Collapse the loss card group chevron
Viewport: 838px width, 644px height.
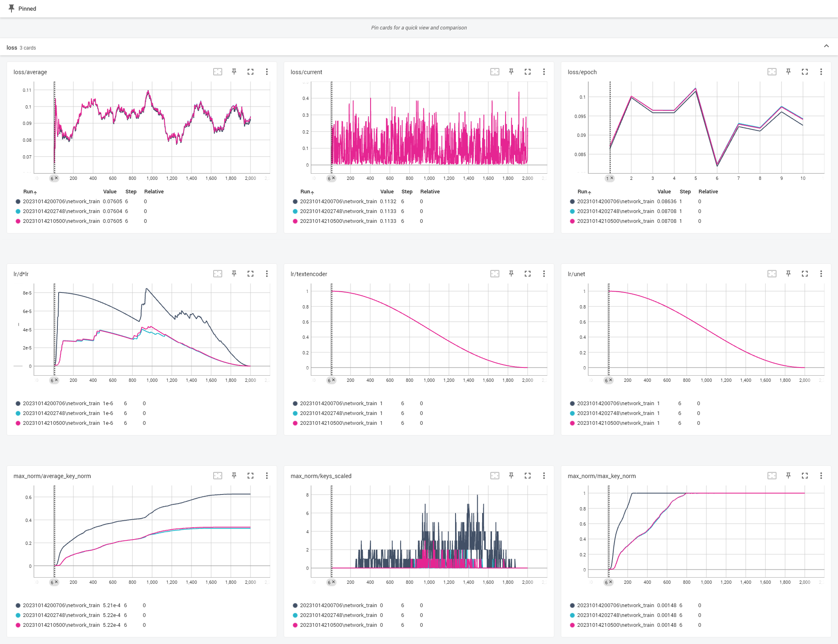pyautogui.click(x=827, y=46)
